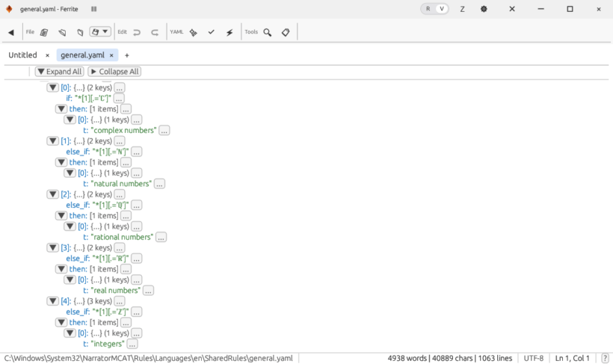The width and height of the screenshot is (613, 364).
Task: Click the Redo arrow in the Edit group
Action: [155, 32]
